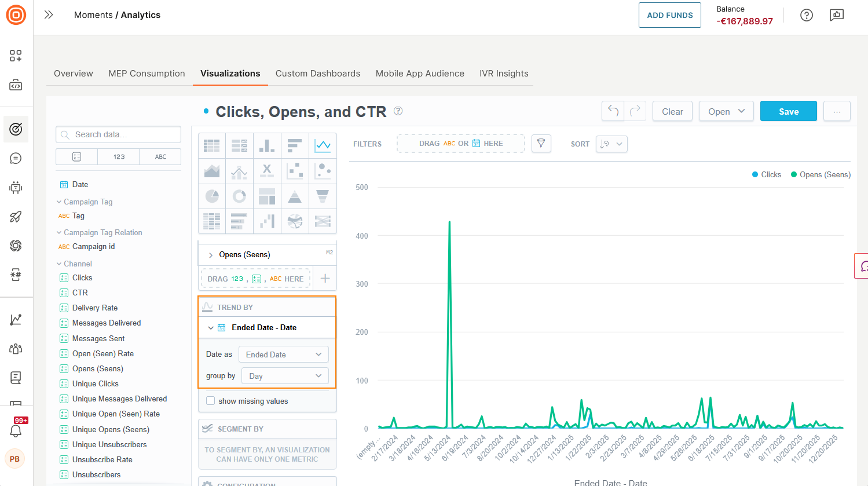Filter data fields by ABC text type
The height and width of the screenshot is (486, 868).
click(x=160, y=156)
